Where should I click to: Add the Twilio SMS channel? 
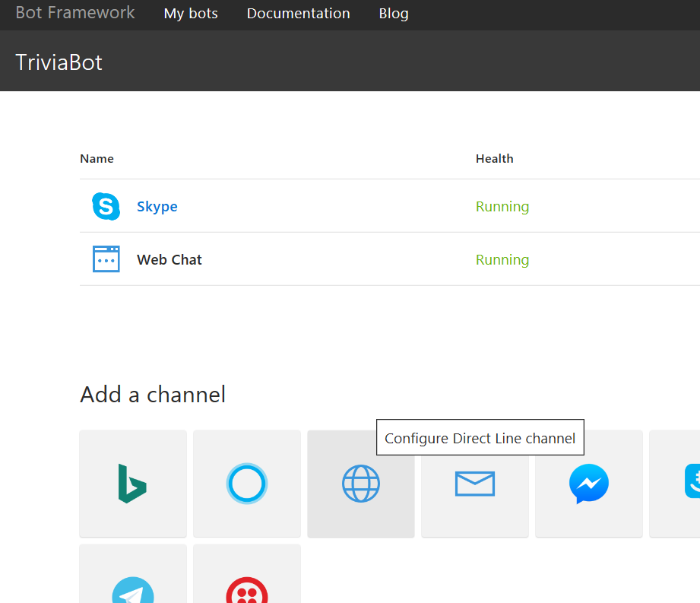tap(247, 589)
